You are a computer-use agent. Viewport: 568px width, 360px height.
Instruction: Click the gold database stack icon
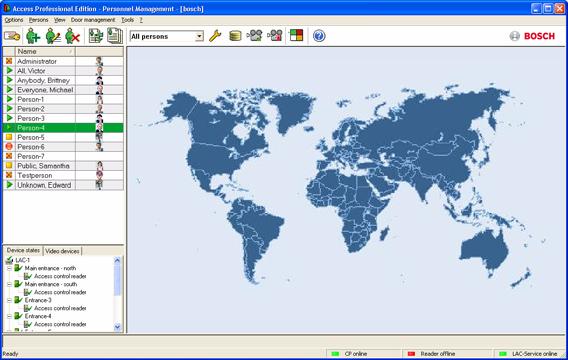235,36
